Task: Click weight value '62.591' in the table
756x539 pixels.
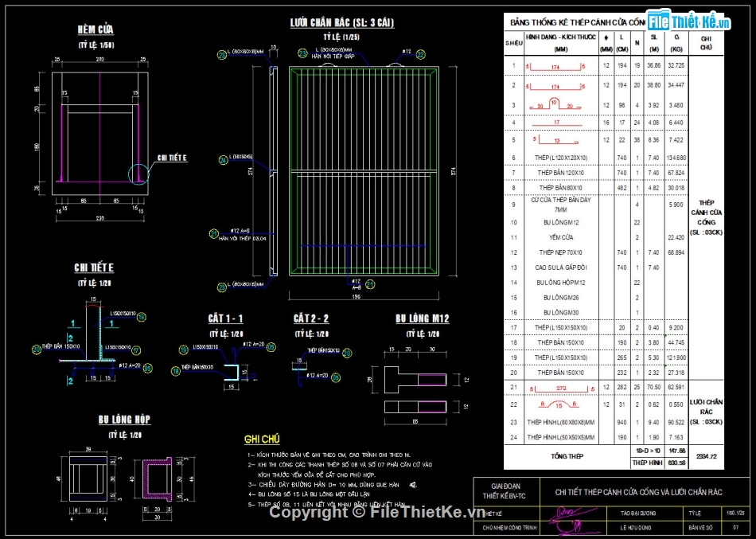Action: pos(677,387)
